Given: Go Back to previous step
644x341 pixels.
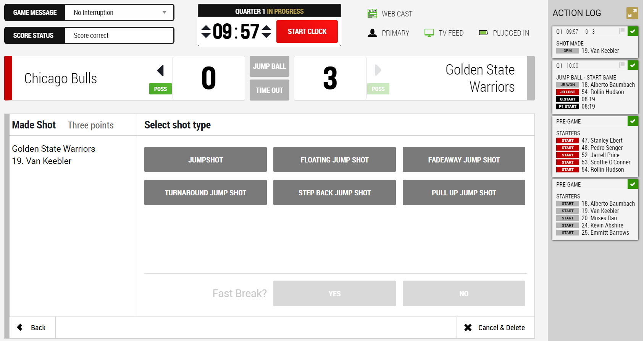Looking at the screenshot, I should (x=32, y=328).
